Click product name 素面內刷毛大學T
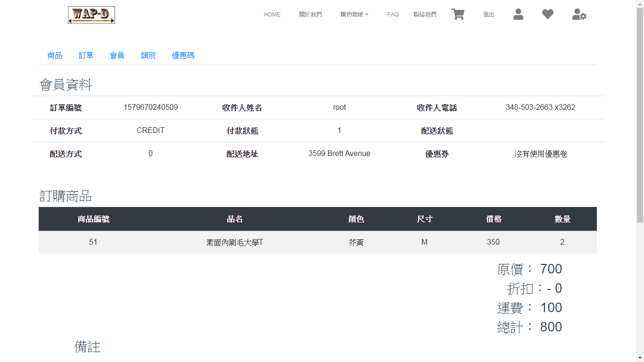Image resolution: width=644 pixels, height=362 pixels. [235, 242]
